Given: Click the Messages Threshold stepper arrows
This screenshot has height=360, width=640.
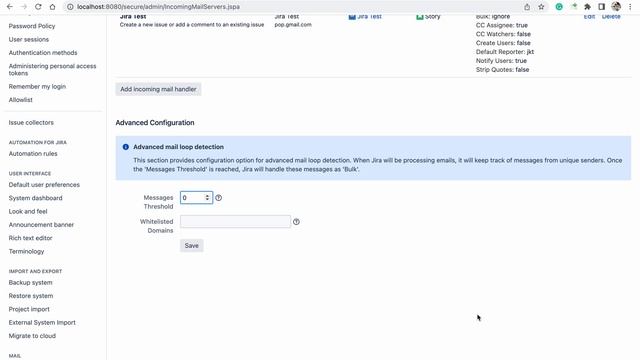Looking at the screenshot, I should point(207,198).
